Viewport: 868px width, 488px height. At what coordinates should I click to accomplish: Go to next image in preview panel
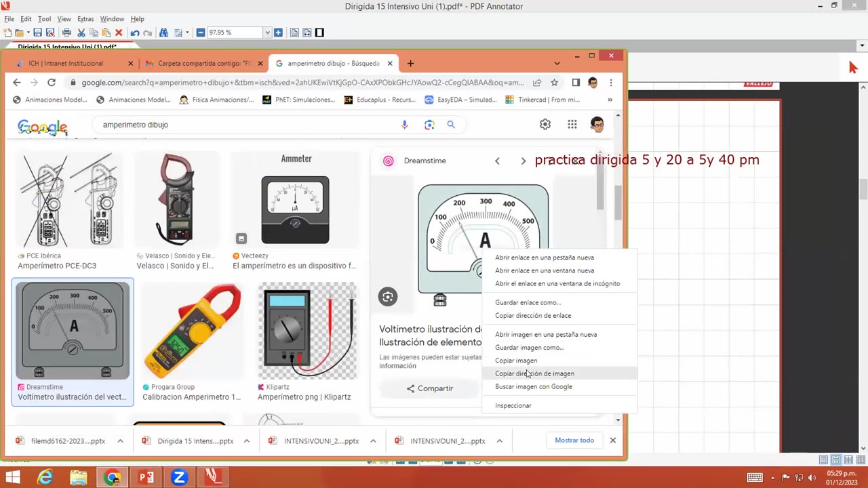tap(523, 161)
